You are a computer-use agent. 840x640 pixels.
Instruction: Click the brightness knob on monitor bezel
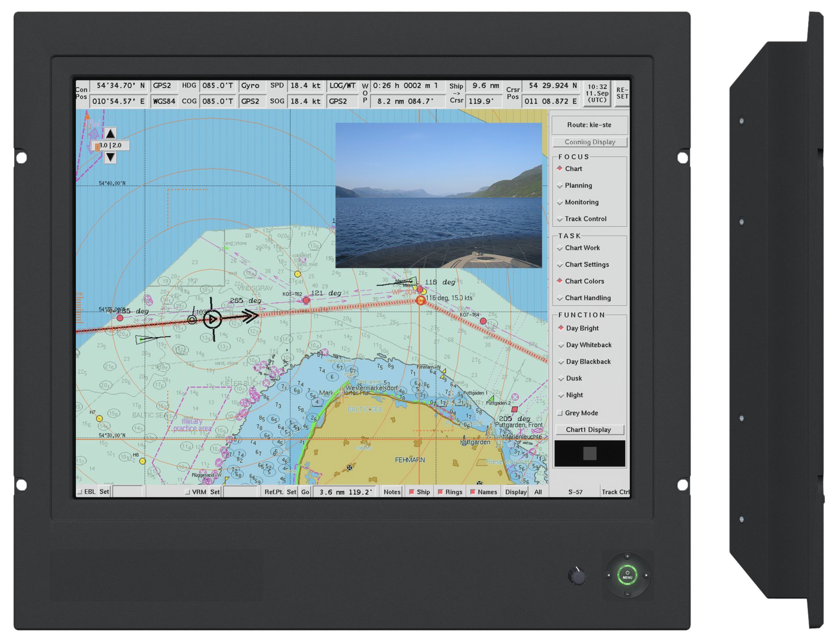tap(578, 577)
